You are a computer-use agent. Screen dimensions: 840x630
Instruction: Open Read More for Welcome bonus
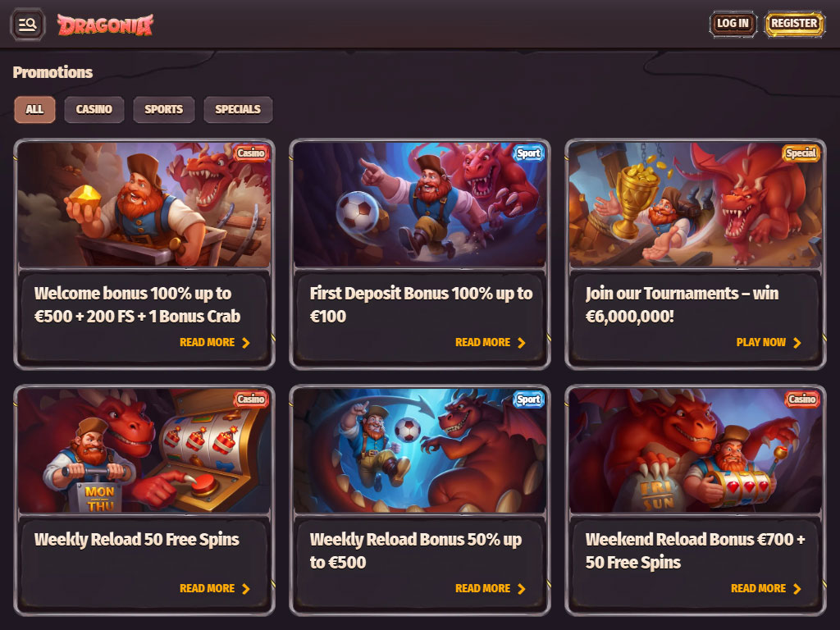215,342
